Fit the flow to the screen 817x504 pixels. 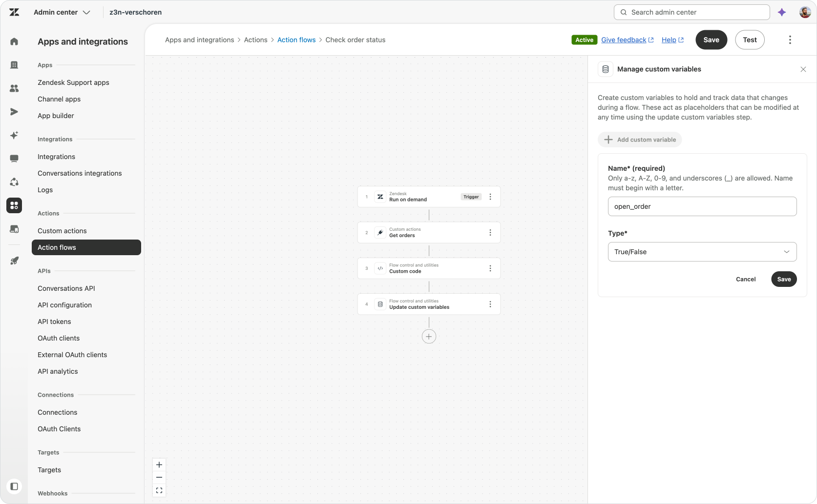click(x=159, y=490)
